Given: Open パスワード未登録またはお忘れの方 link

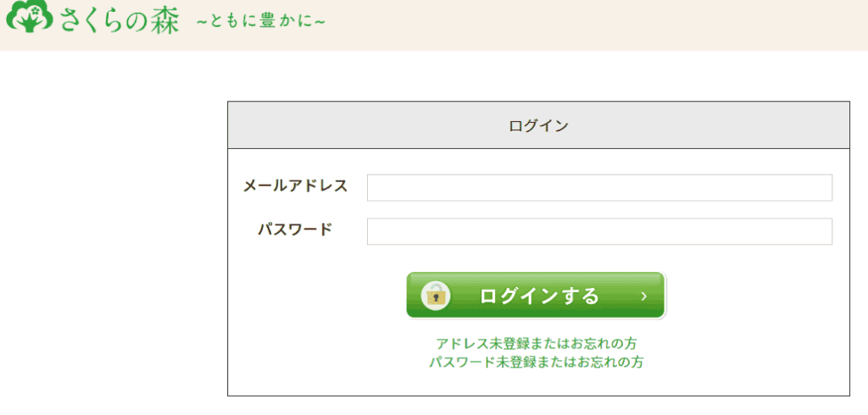Looking at the screenshot, I should [x=537, y=362].
